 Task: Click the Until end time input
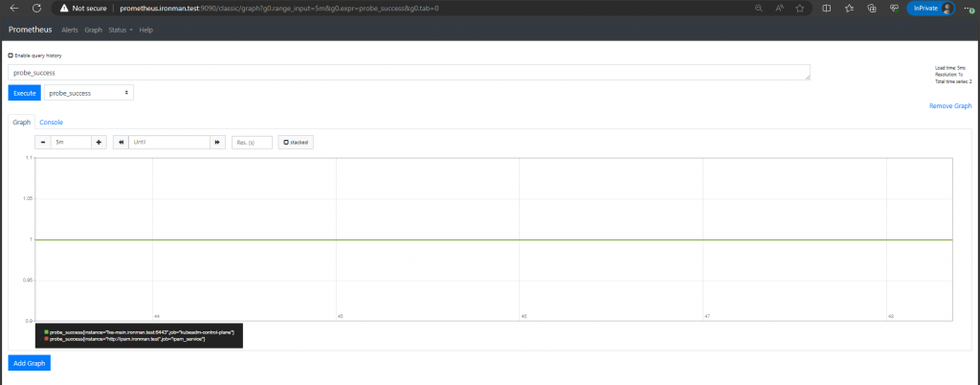coord(168,143)
